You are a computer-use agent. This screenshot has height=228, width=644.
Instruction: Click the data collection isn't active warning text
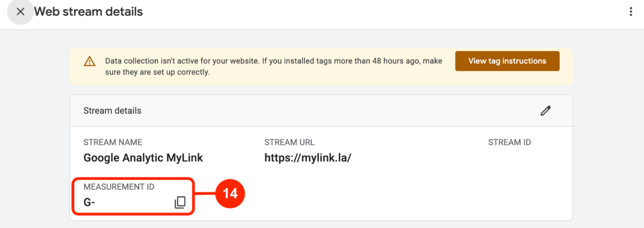coord(273,66)
